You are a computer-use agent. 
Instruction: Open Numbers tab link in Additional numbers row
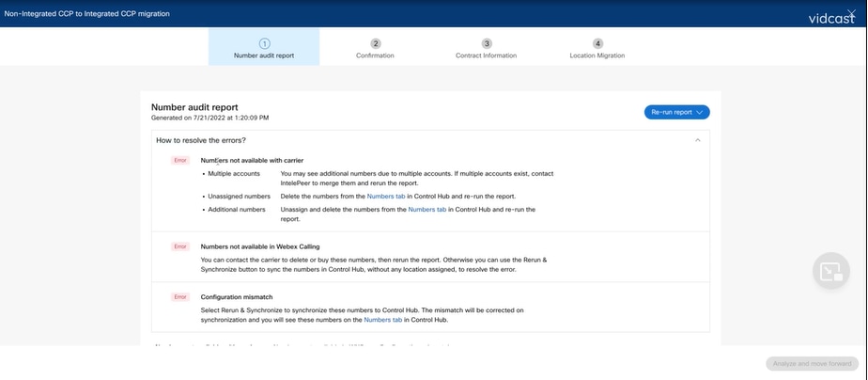tap(426, 210)
